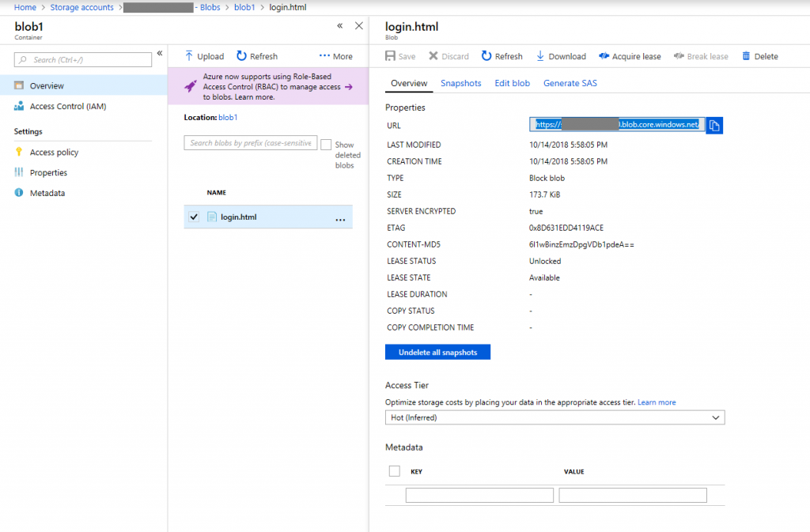Click the Upload arrow icon

(x=189, y=55)
